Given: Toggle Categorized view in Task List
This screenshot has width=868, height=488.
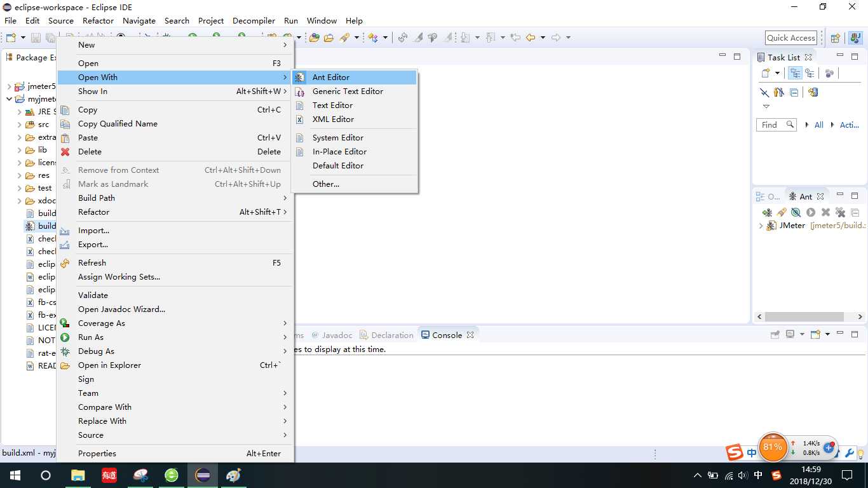Looking at the screenshot, I should tap(795, 73).
